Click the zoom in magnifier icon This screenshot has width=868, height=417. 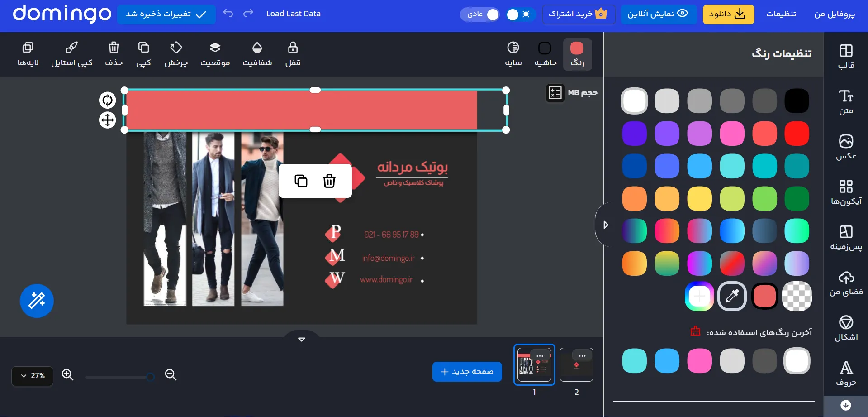click(68, 375)
